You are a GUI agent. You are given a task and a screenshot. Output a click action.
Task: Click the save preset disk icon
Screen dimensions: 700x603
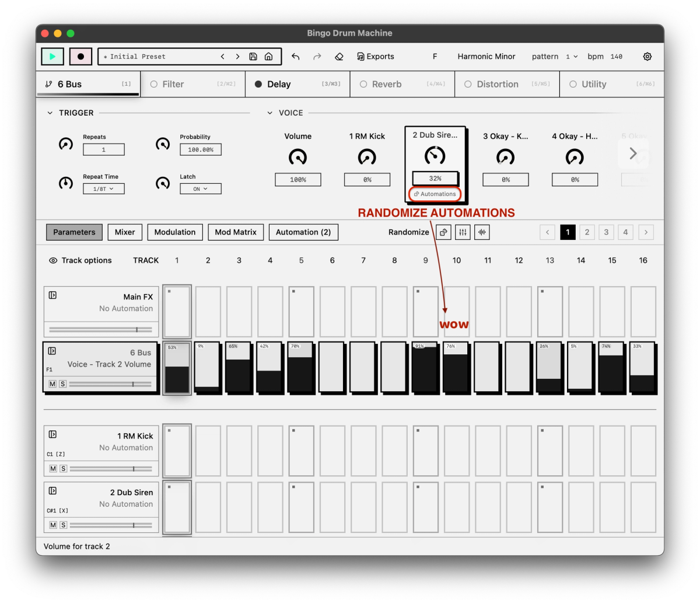click(253, 56)
